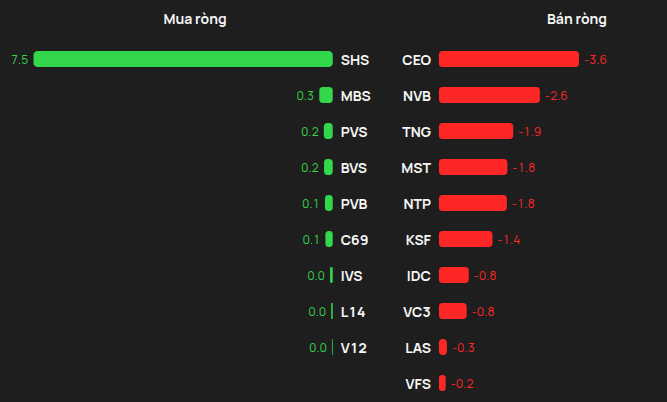This screenshot has width=667, height=402.
Task: Click the PVB green bar
Action: click(329, 203)
